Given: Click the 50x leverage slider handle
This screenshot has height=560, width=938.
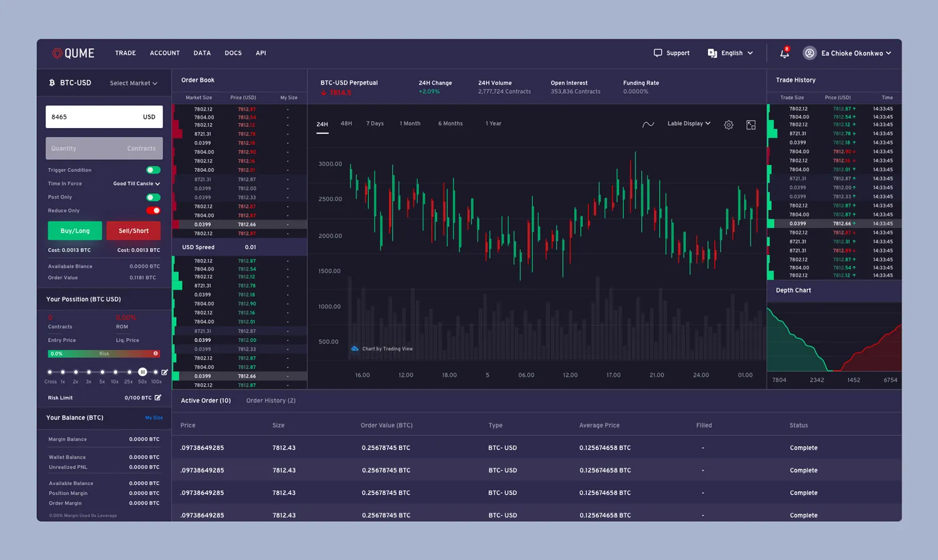Looking at the screenshot, I should [143, 372].
